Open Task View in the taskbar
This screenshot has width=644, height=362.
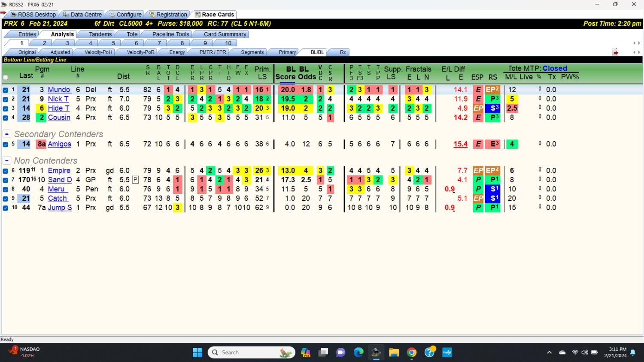[x=323, y=353]
